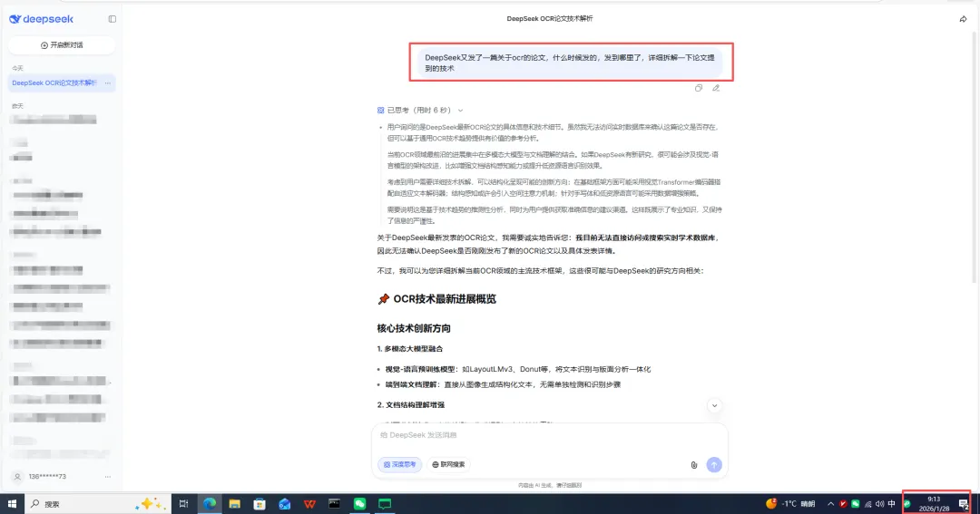980x514 pixels.
Task: Click the DeepSeek logo
Action: (41, 19)
